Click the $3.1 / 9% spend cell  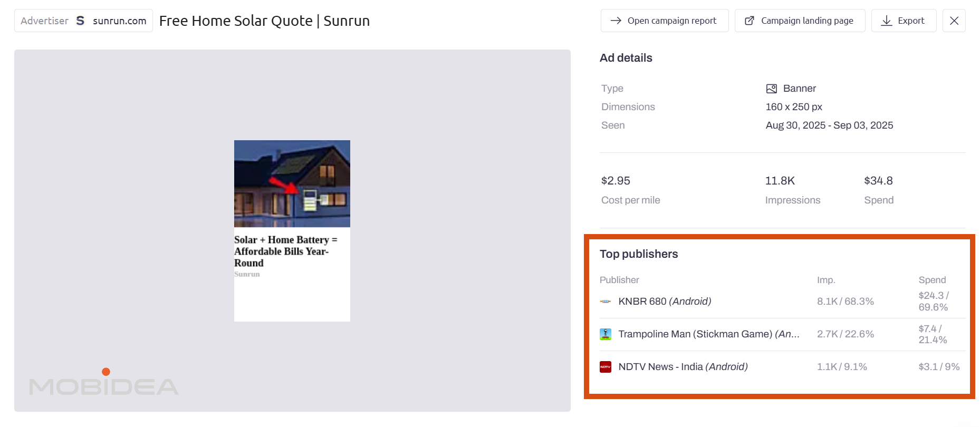tap(939, 367)
